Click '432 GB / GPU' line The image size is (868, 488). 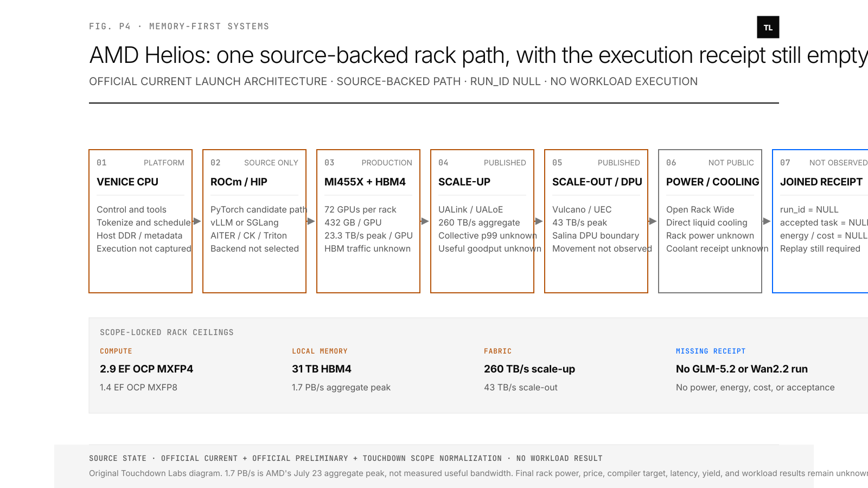[353, 222]
